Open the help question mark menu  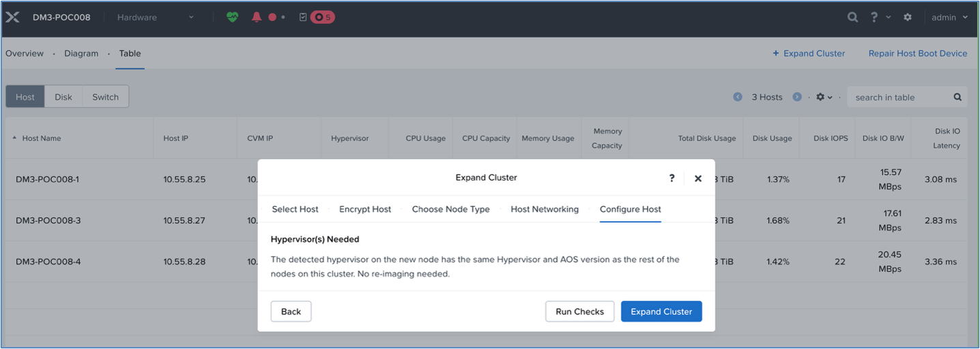click(x=874, y=17)
